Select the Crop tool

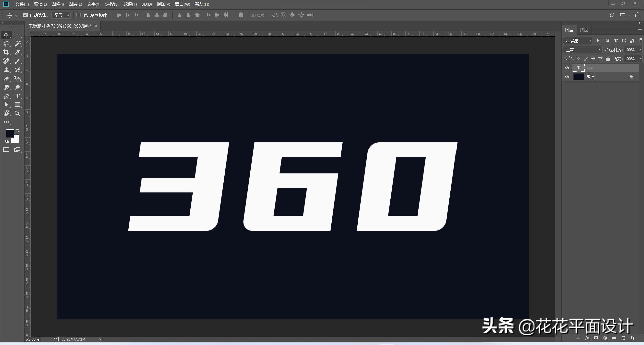[x=6, y=52]
